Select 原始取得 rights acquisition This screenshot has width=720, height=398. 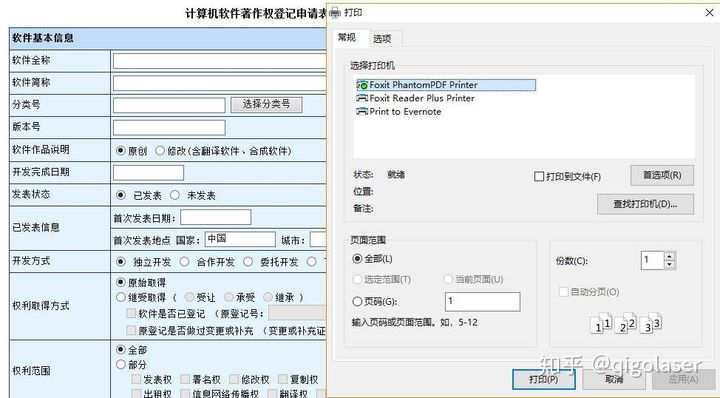tap(121, 282)
